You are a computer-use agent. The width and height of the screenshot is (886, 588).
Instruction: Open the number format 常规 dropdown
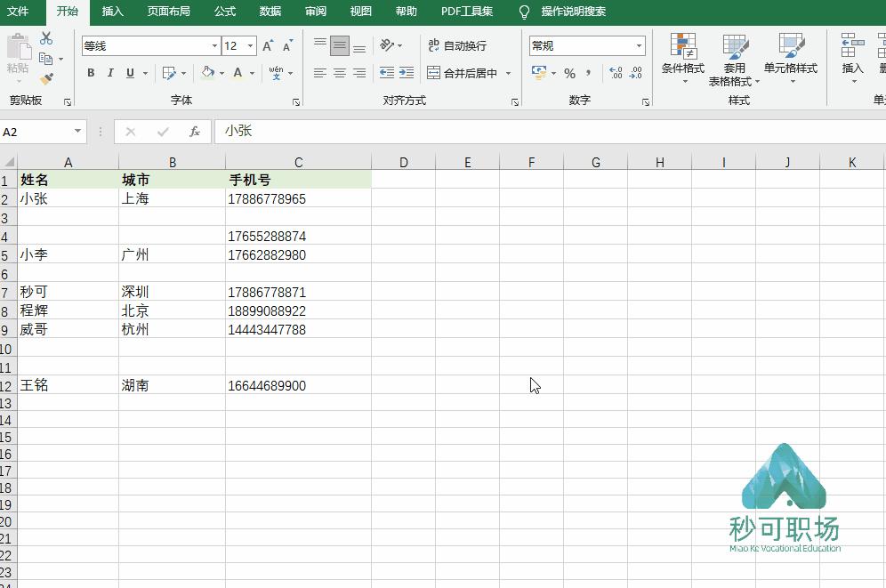587,44
